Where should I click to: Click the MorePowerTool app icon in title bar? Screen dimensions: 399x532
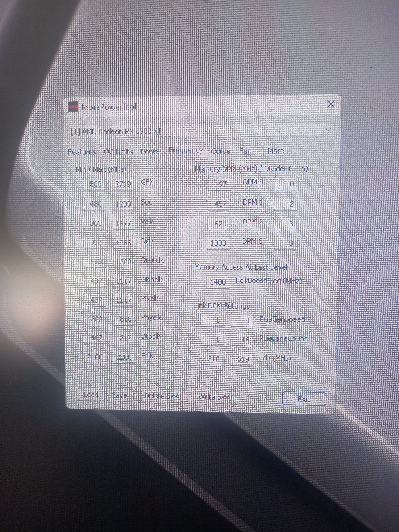tap(73, 107)
